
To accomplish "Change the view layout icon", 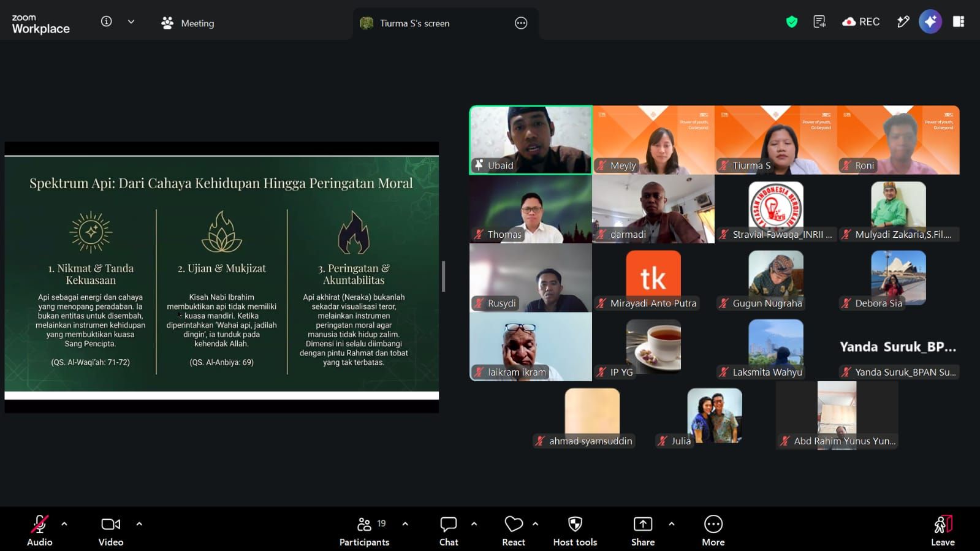I will click(x=959, y=22).
